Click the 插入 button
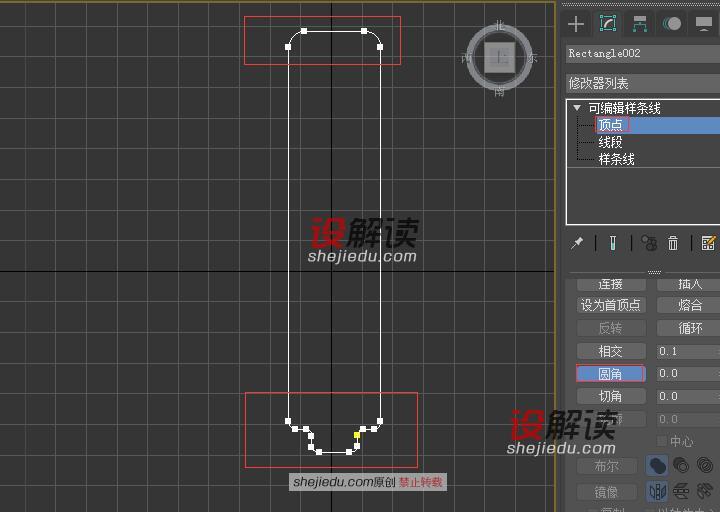Viewport: 720px width, 512px height. [689, 284]
